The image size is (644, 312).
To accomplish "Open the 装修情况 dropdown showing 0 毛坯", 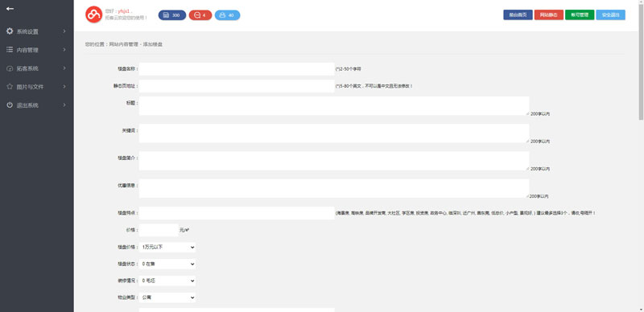I will coord(167,281).
